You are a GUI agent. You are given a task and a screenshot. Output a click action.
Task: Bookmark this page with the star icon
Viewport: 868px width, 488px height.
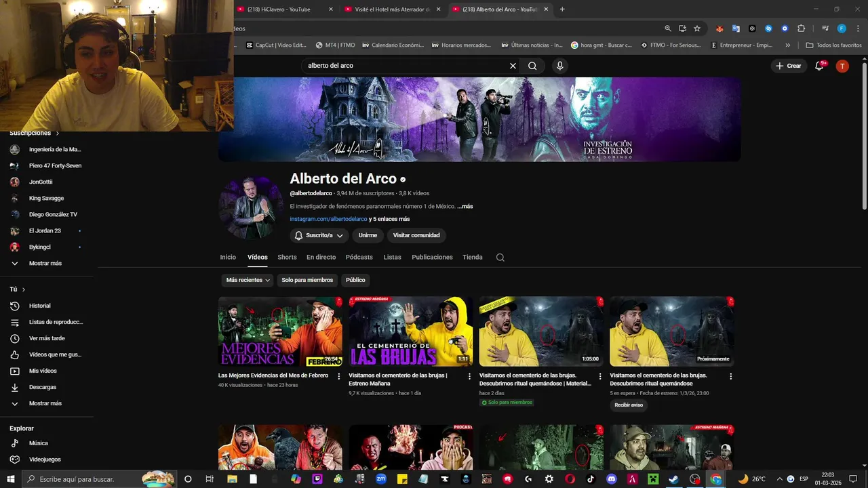697,28
